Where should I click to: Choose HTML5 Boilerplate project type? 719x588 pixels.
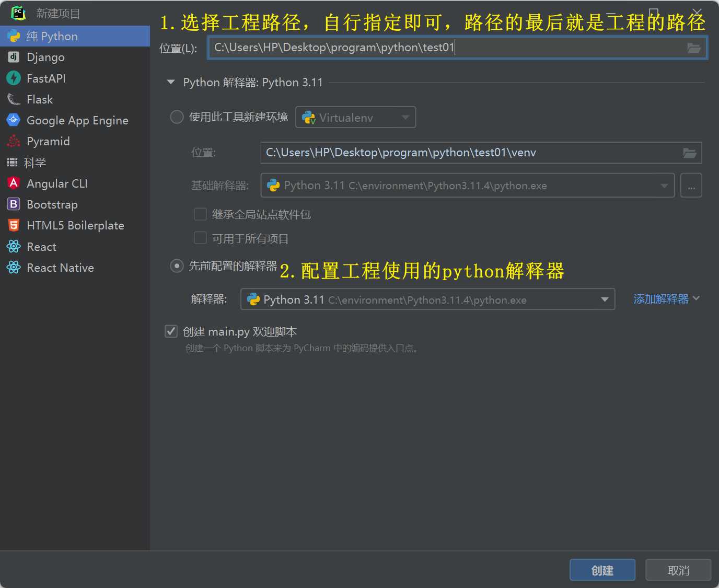coord(75,225)
